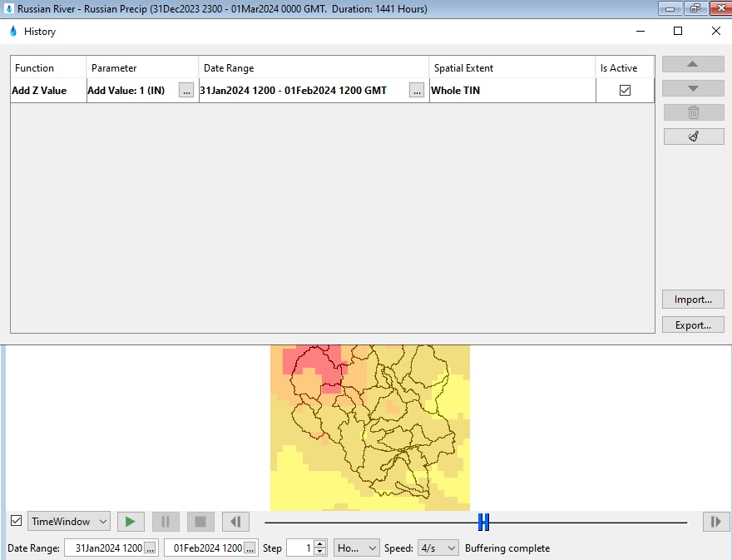Open the start date picker ellipsis button
This screenshot has height=560, width=732.
pyautogui.click(x=150, y=548)
